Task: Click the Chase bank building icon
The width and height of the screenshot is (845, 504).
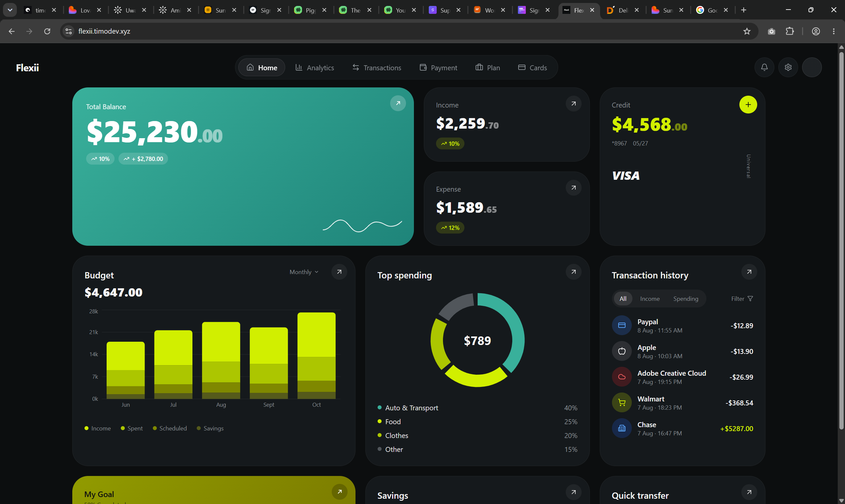Action: [x=622, y=428]
